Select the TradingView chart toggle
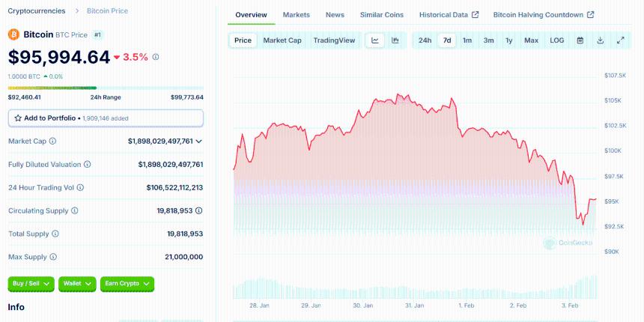Image resolution: width=644 pixels, height=322 pixels. pyautogui.click(x=334, y=40)
